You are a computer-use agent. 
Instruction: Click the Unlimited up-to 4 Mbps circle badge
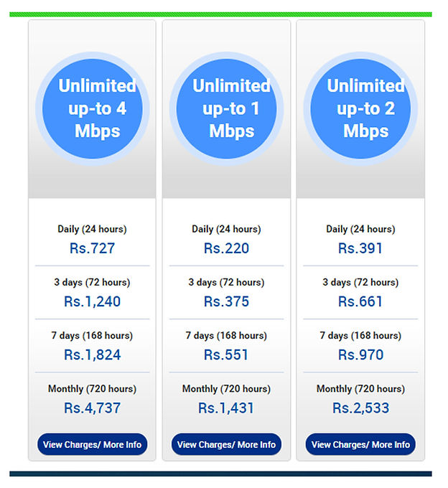point(92,109)
